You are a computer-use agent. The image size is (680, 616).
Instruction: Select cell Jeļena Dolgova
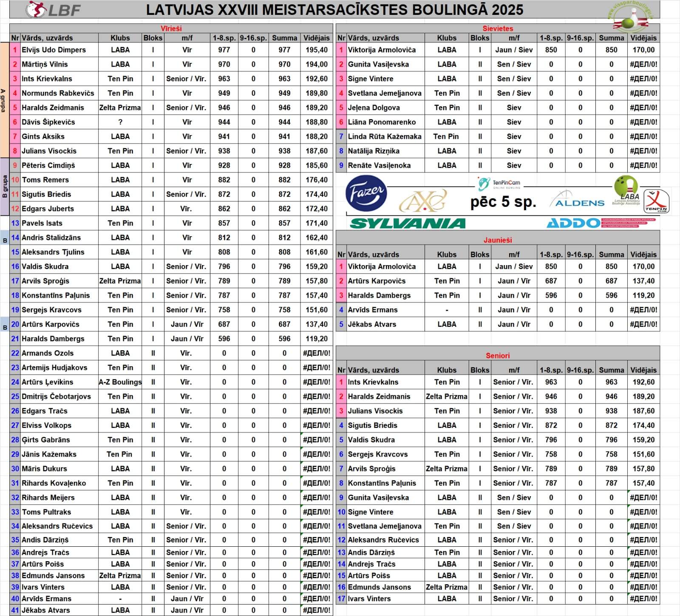[385, 107]
